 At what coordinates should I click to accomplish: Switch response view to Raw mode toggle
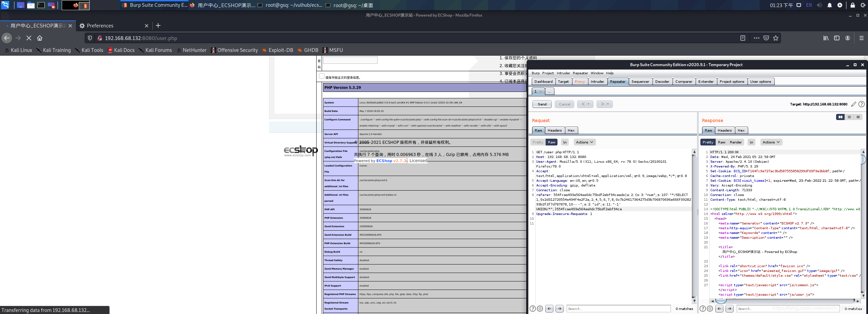pos(722,142)
